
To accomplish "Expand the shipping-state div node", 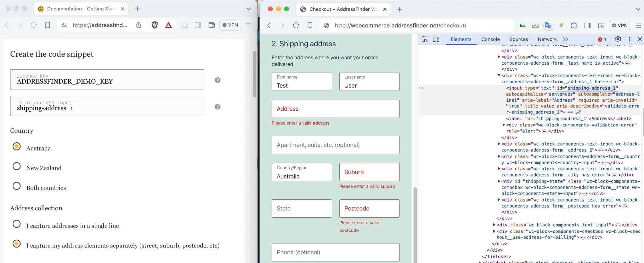I will pyautogui.click(x=499, y=181).
